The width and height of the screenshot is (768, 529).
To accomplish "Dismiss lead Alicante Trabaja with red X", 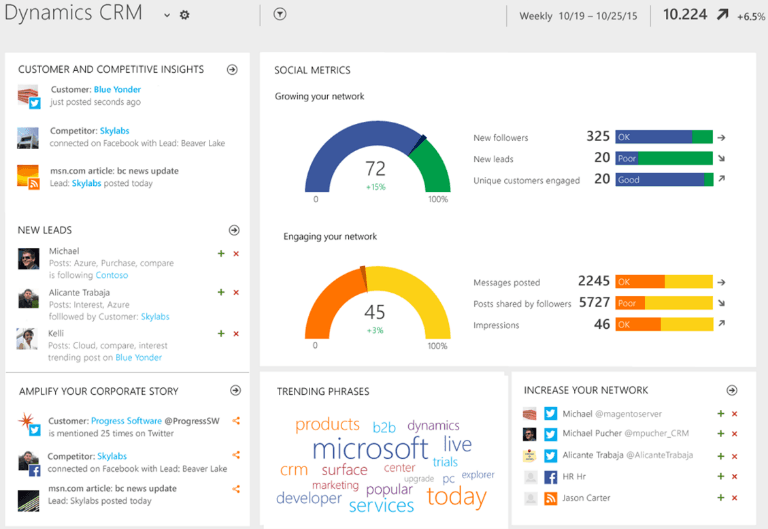I will pos(236,293).
